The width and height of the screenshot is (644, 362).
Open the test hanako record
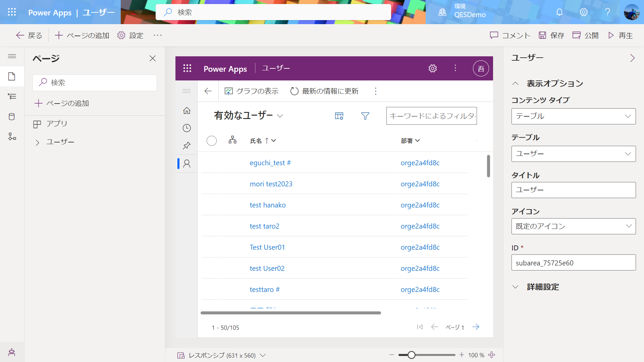pos(268,205)
